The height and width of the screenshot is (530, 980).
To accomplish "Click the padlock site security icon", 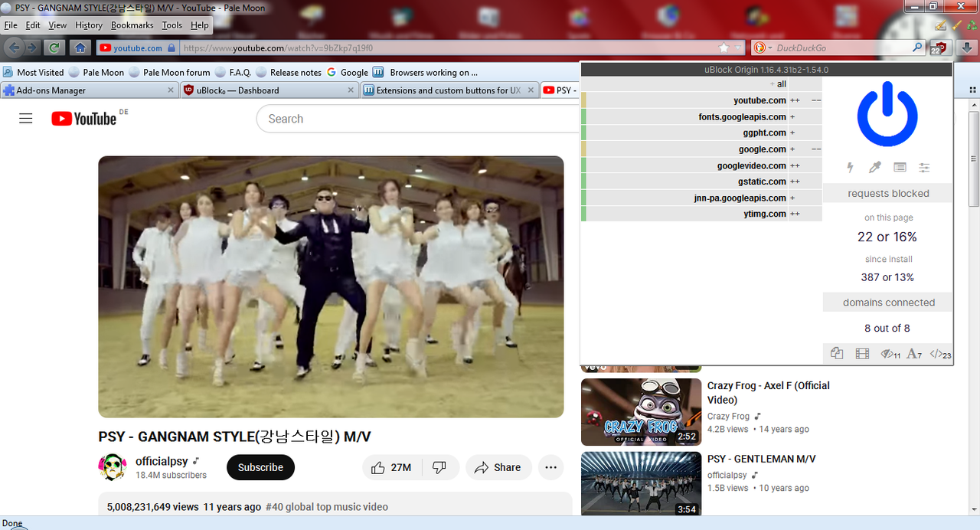I will tap(171, 47).
